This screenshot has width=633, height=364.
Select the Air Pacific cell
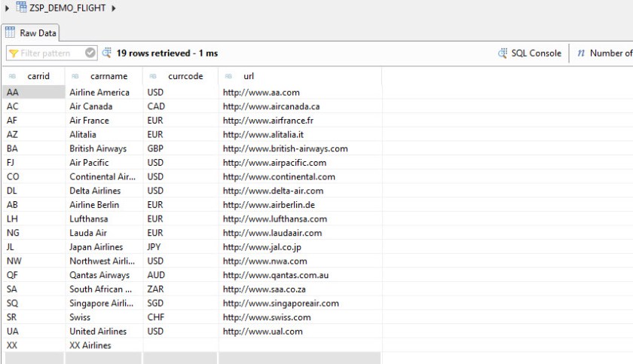coord(104,163)
